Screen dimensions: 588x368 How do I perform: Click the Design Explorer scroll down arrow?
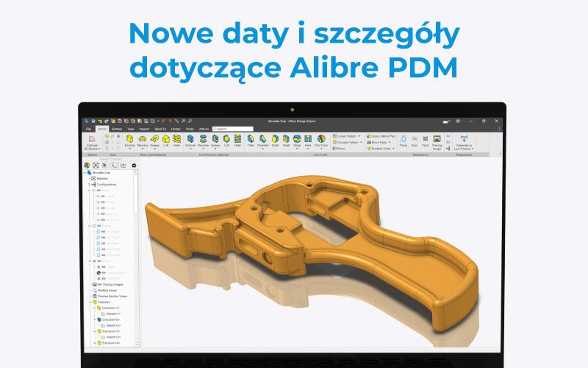pyautogui.click(x=137, y=344)
